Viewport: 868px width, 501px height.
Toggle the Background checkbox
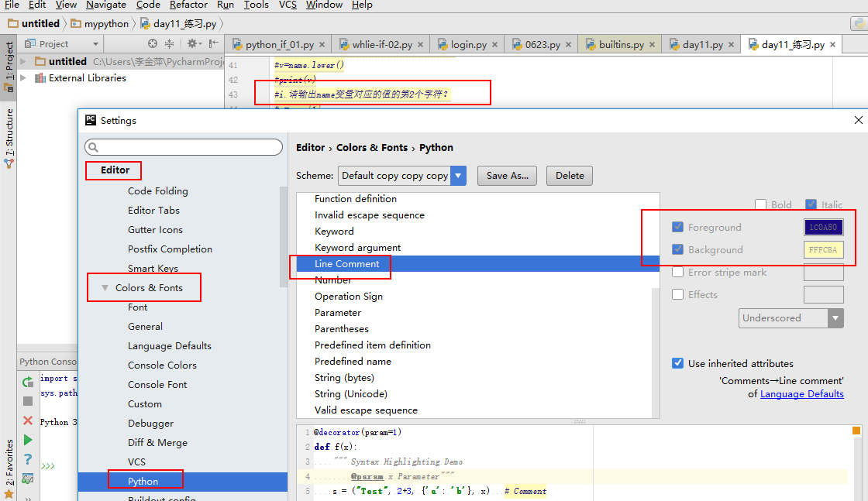point(677,249)
